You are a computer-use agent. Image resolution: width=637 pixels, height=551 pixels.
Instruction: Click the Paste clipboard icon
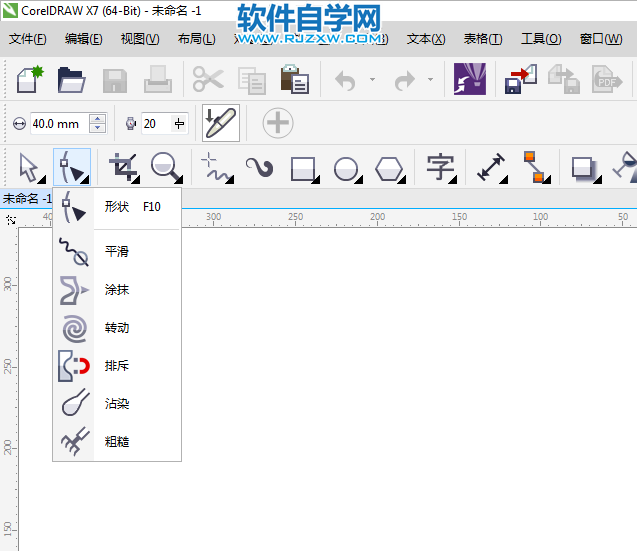295,79
